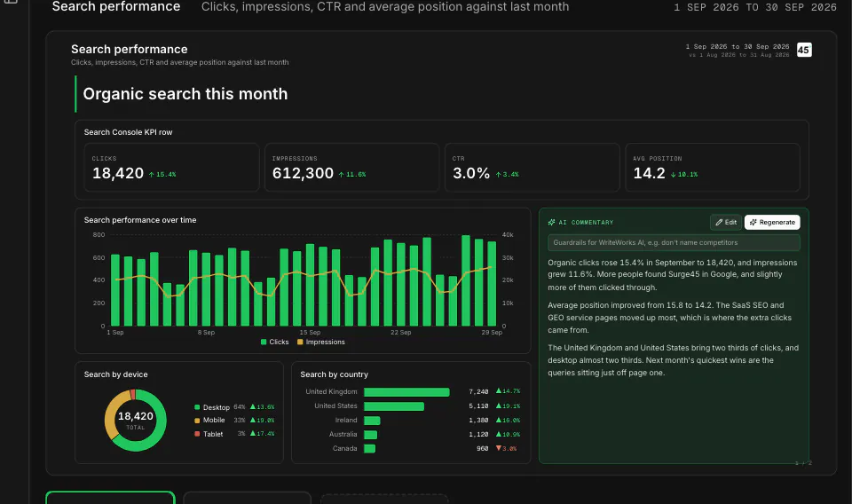Click the 800 left axis label

click(99, 234)
